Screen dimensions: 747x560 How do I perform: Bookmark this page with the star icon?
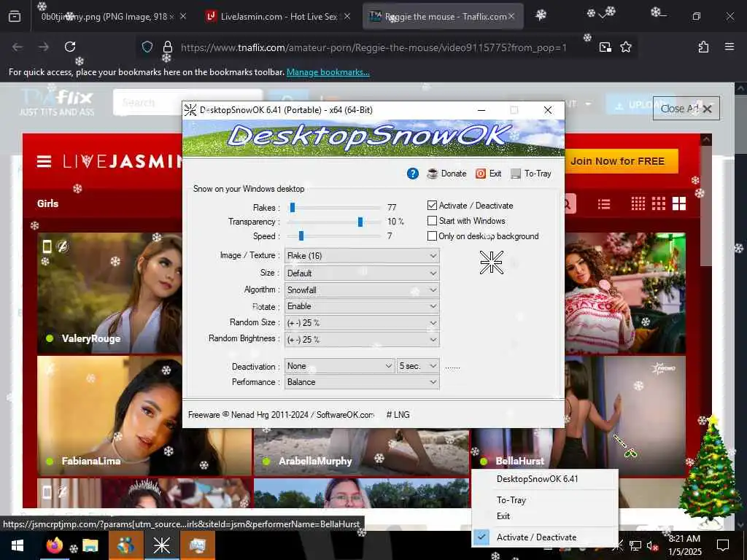point(625,47)
